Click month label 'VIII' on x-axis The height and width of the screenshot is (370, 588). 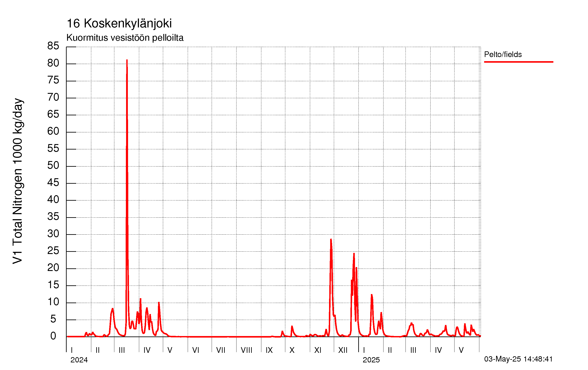(x=246, y=350)
